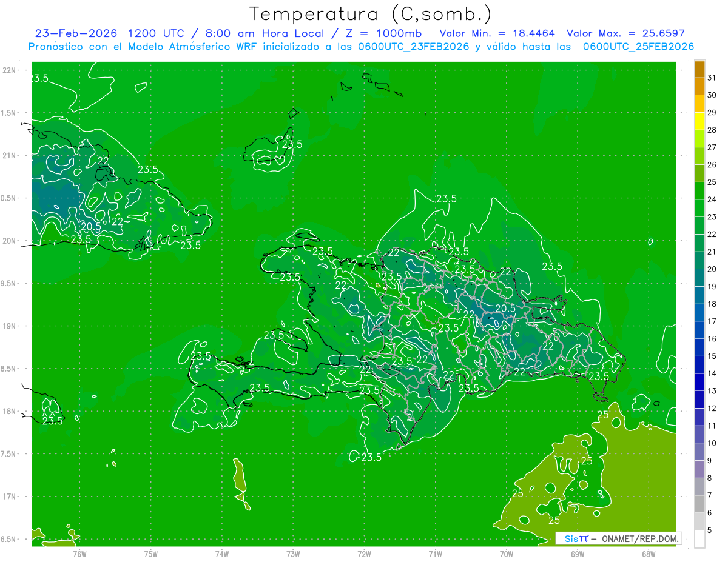Pick the blue colorbar segment between 16 and 15
The height and width of the screenshot is (562, 728).
pos(699,347)
